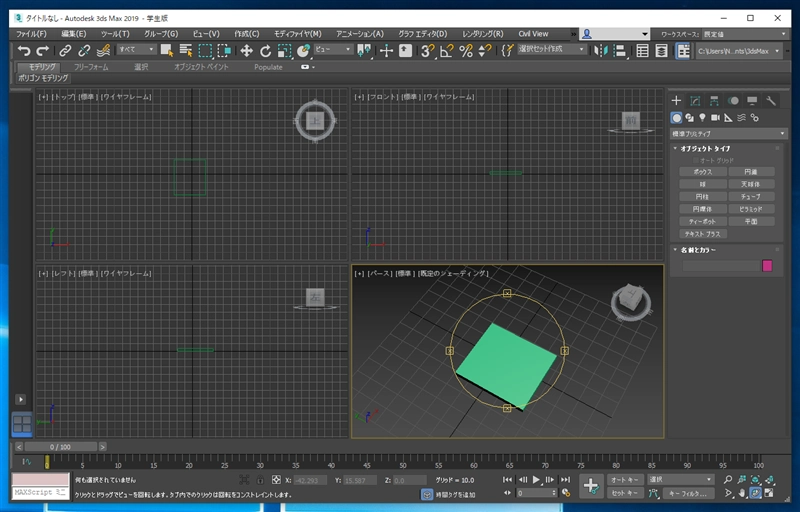800x512 pixels.
Task: Toggle the Layer Explorer icon
Action: (x=661, y=50)
